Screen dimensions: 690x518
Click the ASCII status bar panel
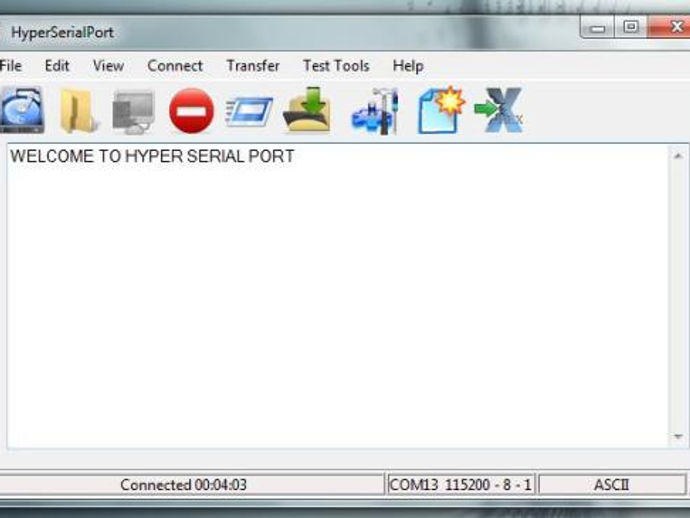612,485
